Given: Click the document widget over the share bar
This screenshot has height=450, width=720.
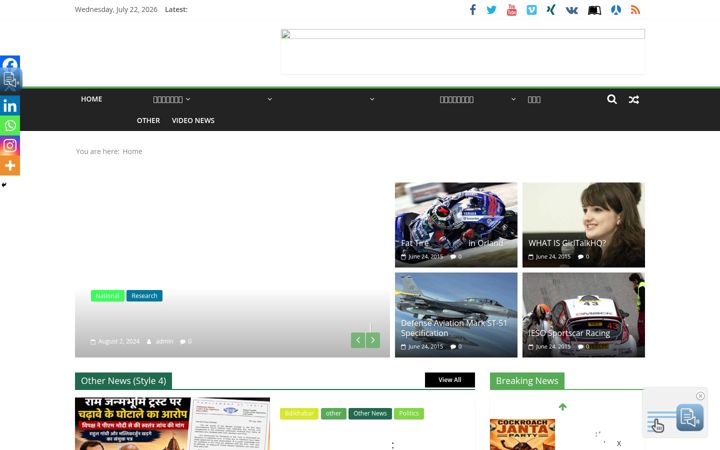Looking at the screenshot, I should pyautogui.click(x=11, y=79).
